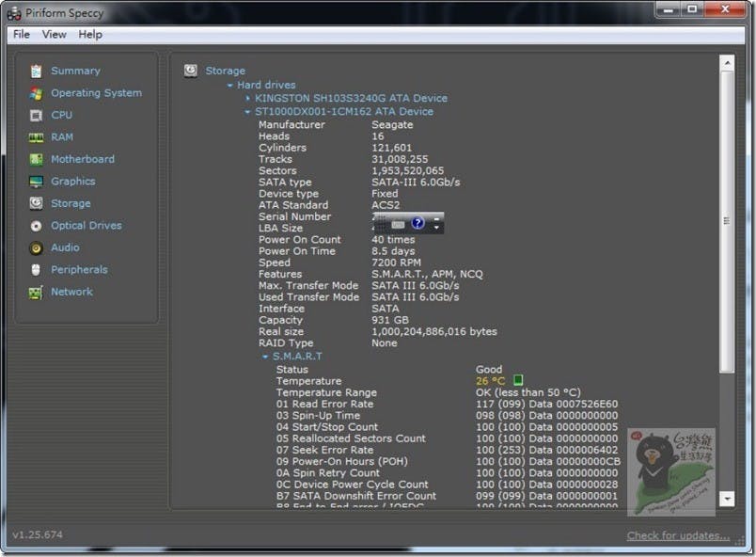Select the RAM section label
Viewport: 756px width, 557px height.
tap(62, 137)
